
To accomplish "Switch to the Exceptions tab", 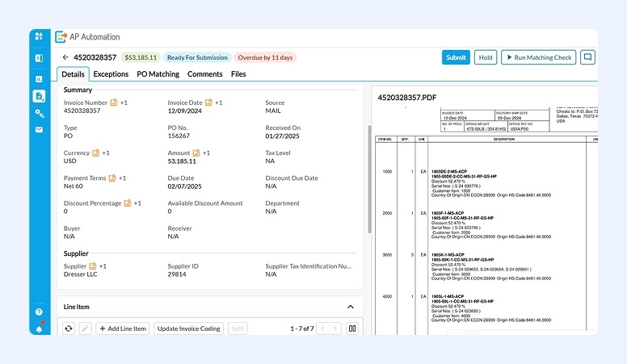I will pyautogui.click(x=111, y=74).
